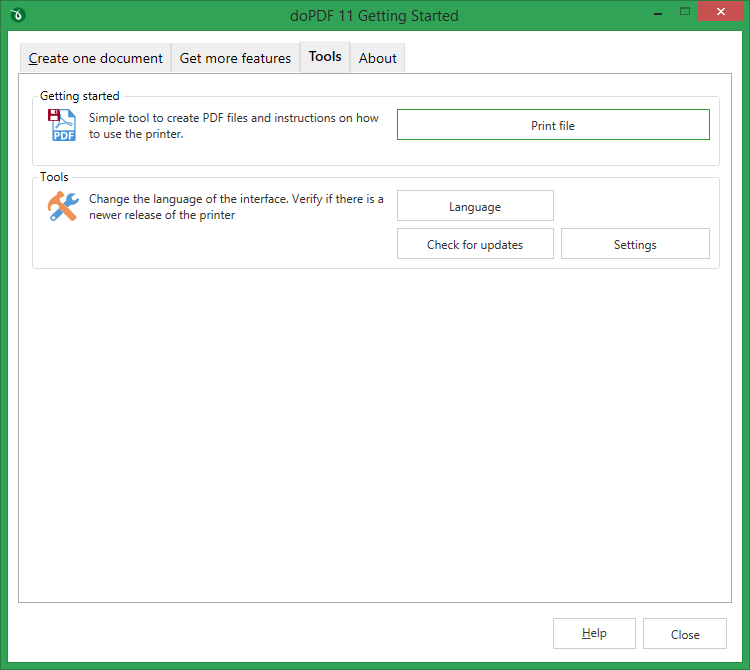Click the 'Getting started' group label
The width and height of the screenshot is (750, 670).
point(79,96)
